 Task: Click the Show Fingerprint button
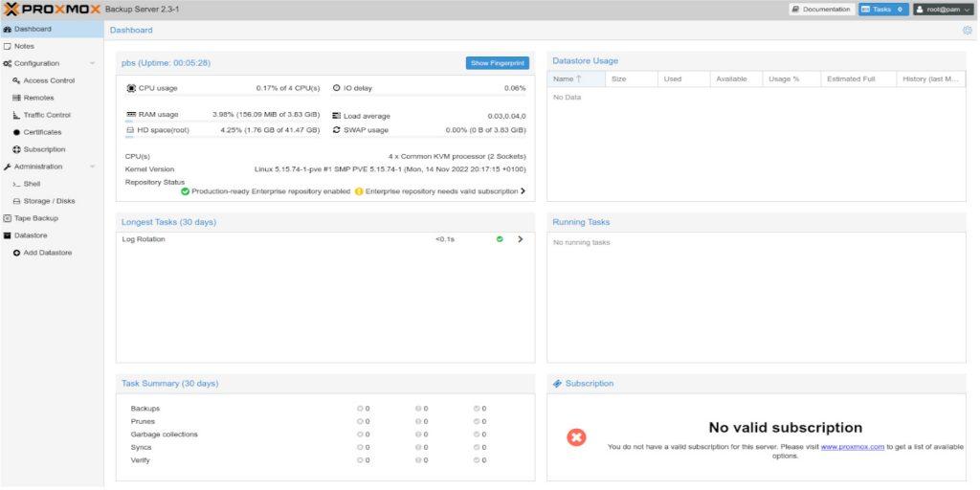tap(498, 63)
